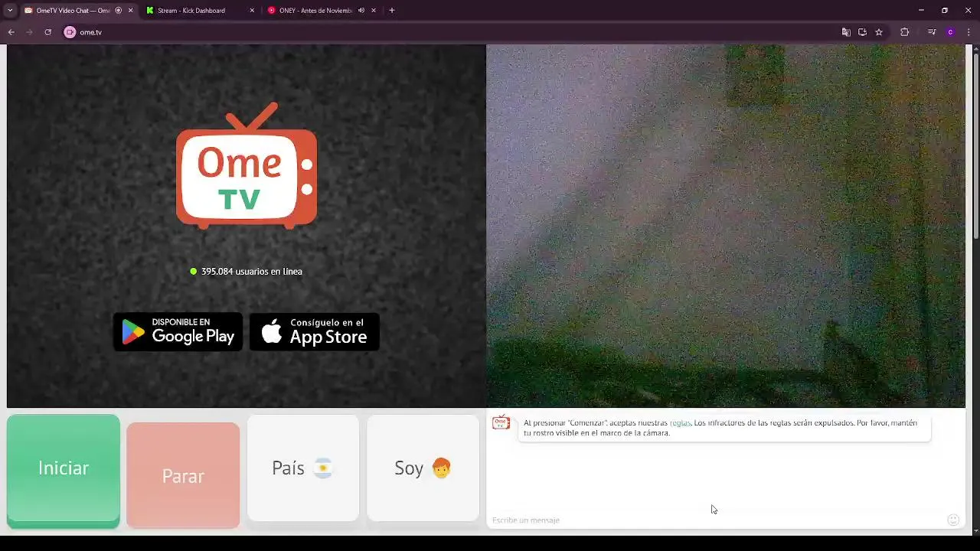Viewport: 980px width, 551px height.
Task: Open a new browser tab
Action: click(392, 11)
